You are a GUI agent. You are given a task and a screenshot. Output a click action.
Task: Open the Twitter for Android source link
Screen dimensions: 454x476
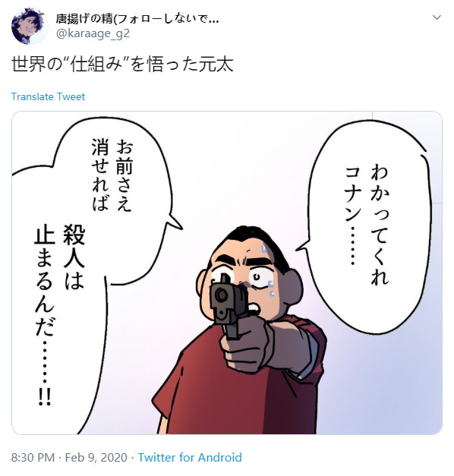click(190, 457)
